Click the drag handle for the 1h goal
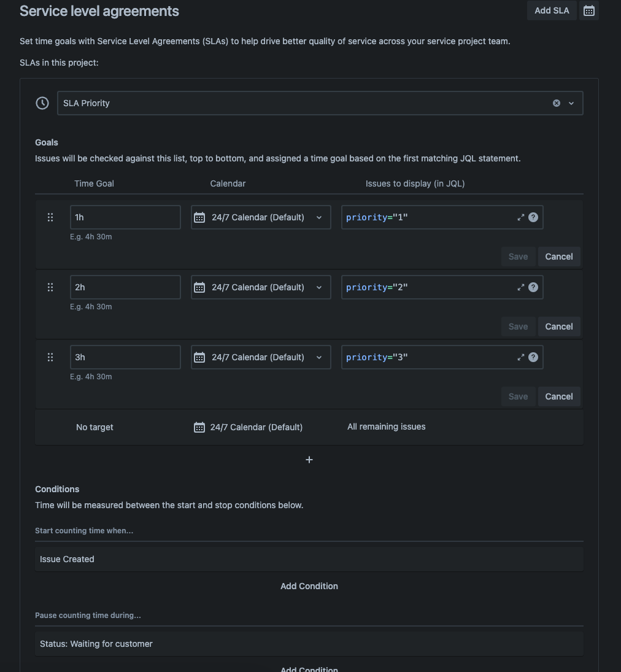The image size is (621, 672). click(50, 217)
